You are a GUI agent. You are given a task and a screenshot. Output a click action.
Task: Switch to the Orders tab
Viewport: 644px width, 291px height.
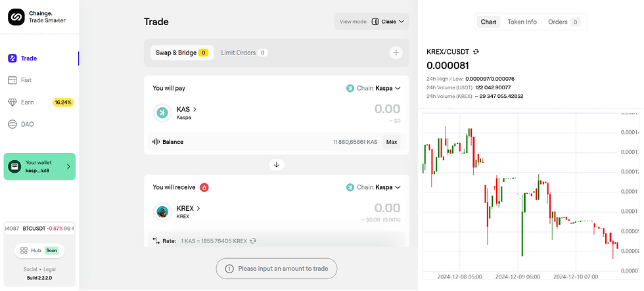point(564,22)
